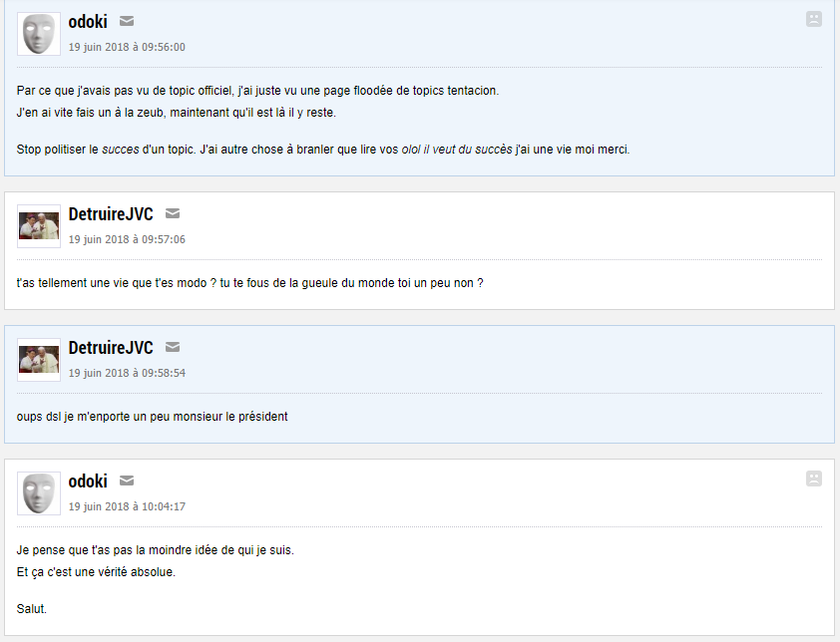Image resolution: width=840 pixels, height=642 pixels.
Task: Open the permalink dated 19 juin 2018 à 09:57:06
Action: [x=127, y=239]
